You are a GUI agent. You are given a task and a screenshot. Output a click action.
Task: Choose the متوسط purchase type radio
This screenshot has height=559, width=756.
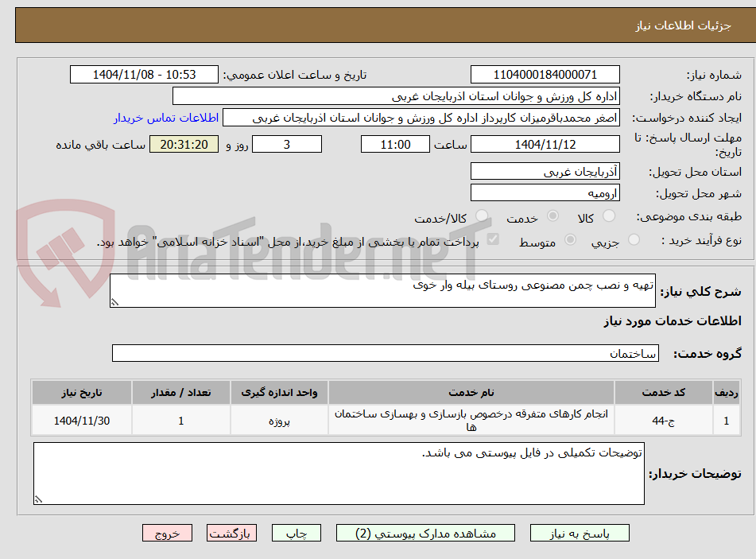[x=570, y=239]
